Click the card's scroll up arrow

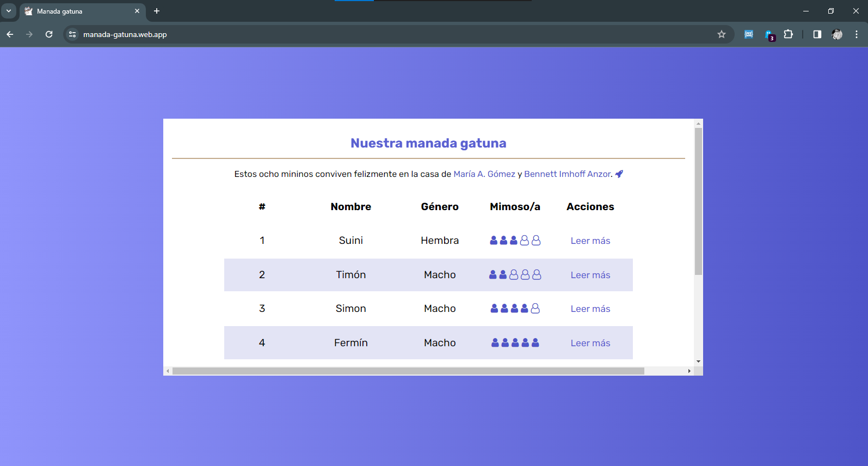pyautogui.click(x=698, y=124)
